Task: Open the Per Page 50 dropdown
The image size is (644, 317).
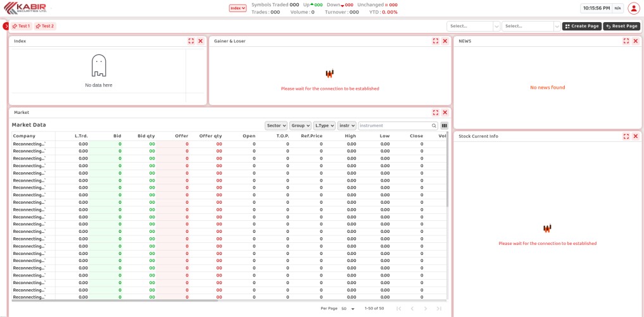Action: [x=348, y=308]
